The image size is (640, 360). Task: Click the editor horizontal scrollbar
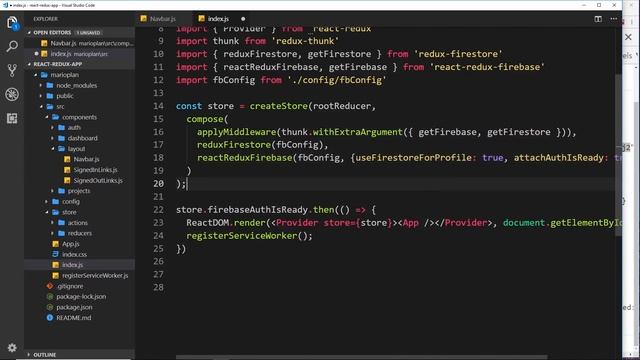tap(361, 357)
